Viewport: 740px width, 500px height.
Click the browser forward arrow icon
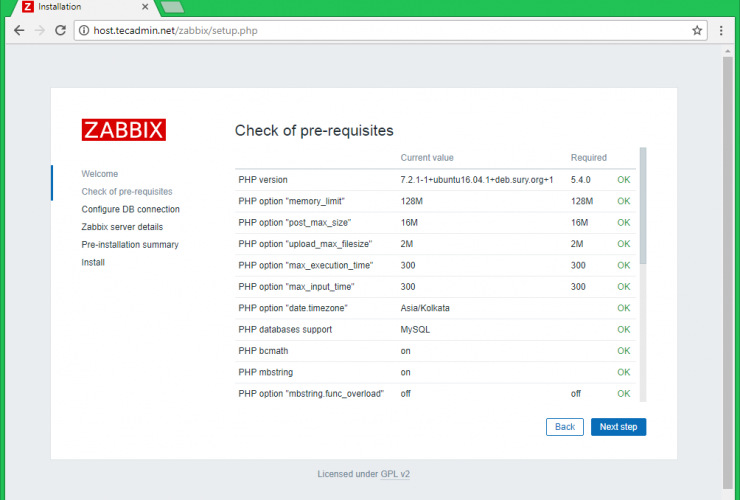click(x=39, y=30)
